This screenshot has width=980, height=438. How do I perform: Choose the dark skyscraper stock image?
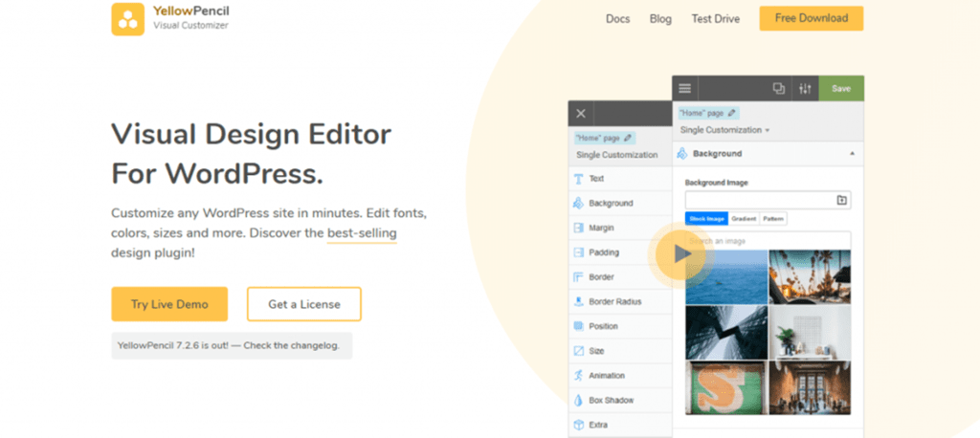point(726,333)
